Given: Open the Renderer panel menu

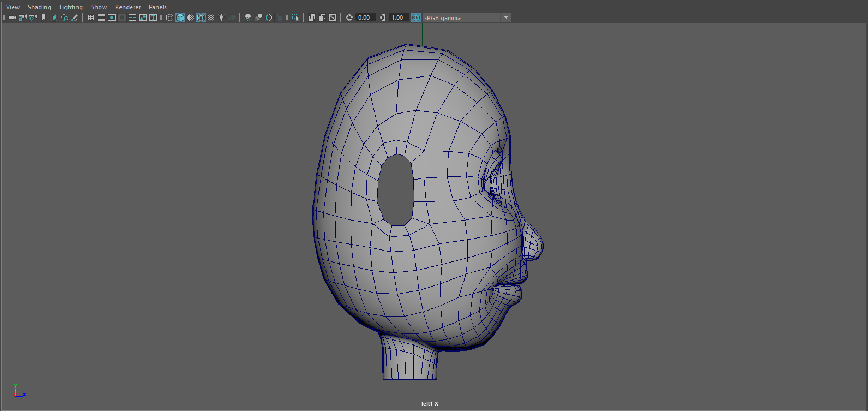Looking at the screenshot, I should [128, 7].
